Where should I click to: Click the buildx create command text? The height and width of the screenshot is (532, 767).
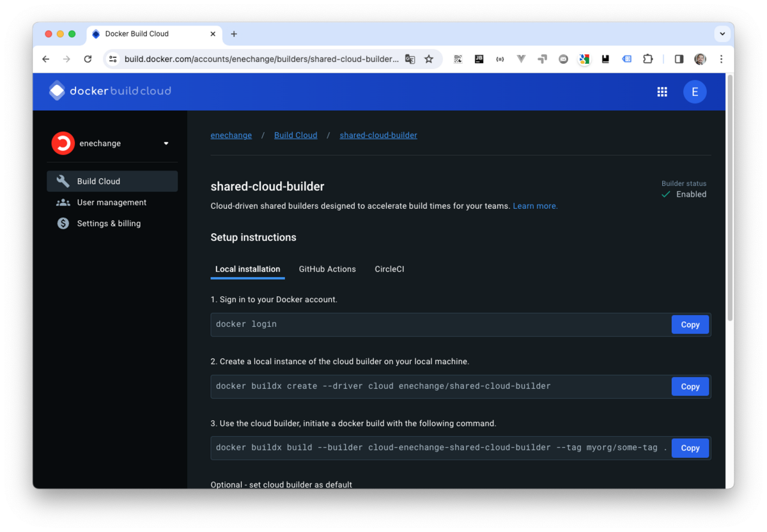click(383, 386)
